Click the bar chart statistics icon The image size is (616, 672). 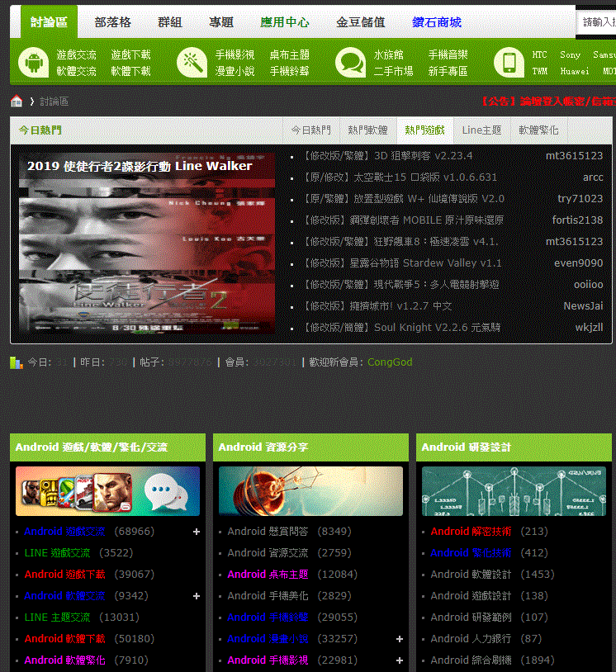tap(17, 362)
